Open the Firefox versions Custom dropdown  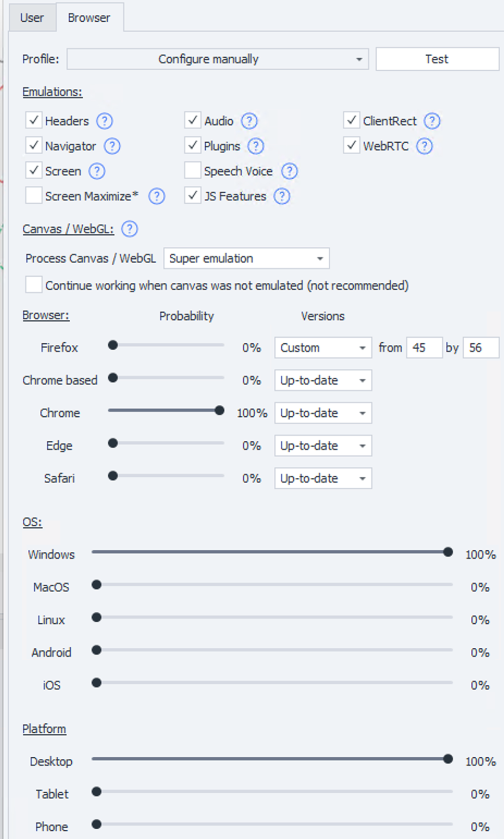click(323, 348)
